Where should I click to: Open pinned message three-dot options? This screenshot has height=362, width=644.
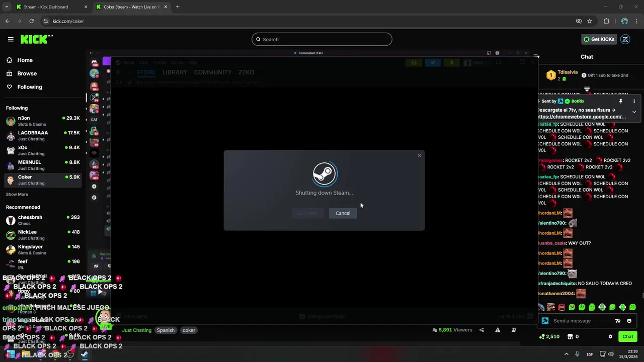click(634, 101)
